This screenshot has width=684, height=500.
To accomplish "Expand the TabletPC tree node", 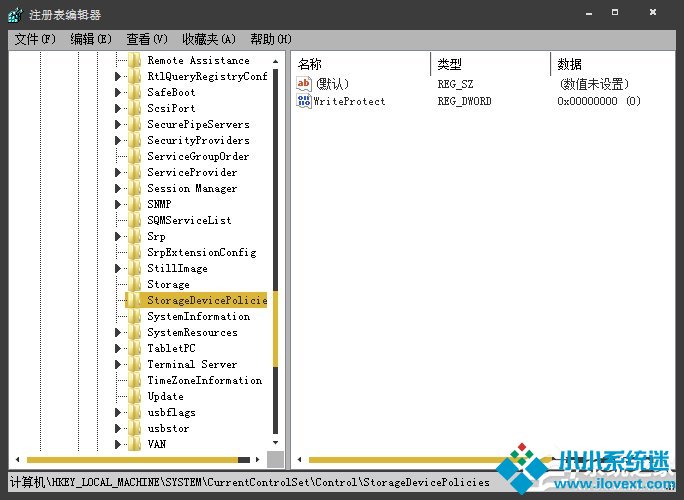I will click(x=118, y=348).
